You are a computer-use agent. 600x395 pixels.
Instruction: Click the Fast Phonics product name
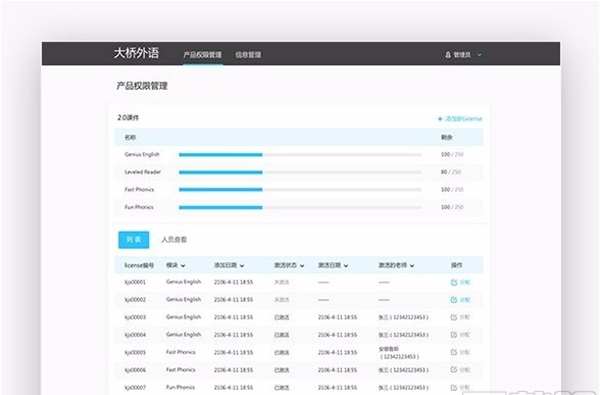point(139,189)
